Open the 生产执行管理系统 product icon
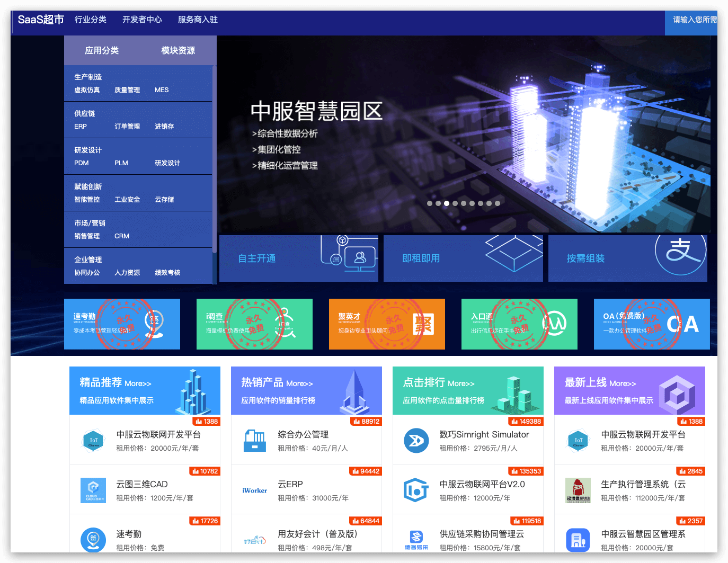The width and height of the screenshot is (728, 563). 578,490
